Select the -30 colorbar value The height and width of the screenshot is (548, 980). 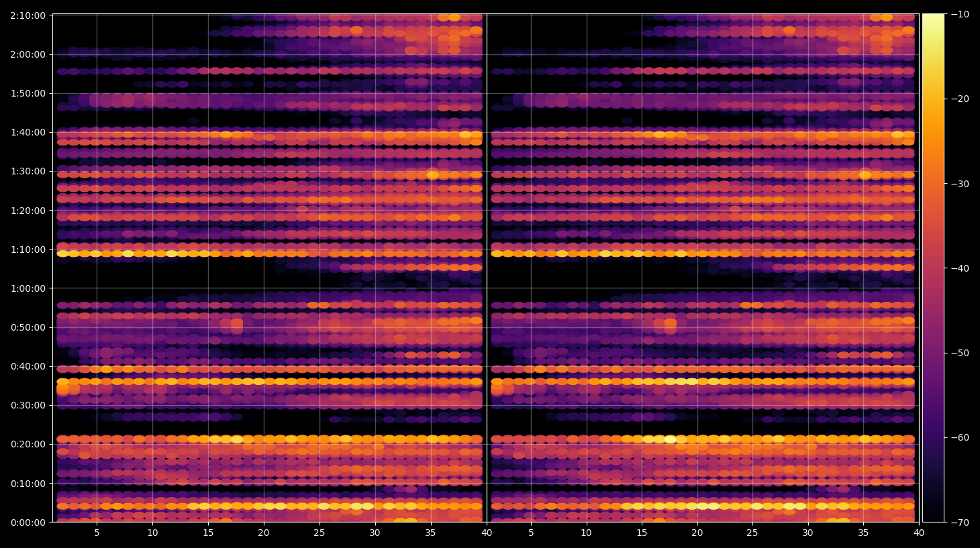coord(960,184)
